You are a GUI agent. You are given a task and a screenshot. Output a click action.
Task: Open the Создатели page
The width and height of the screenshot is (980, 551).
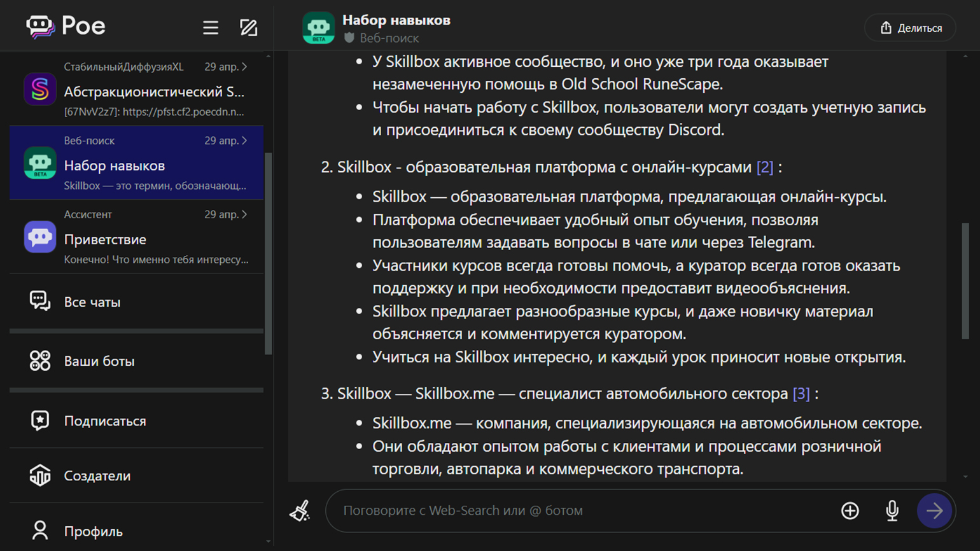tap(136, 475)
